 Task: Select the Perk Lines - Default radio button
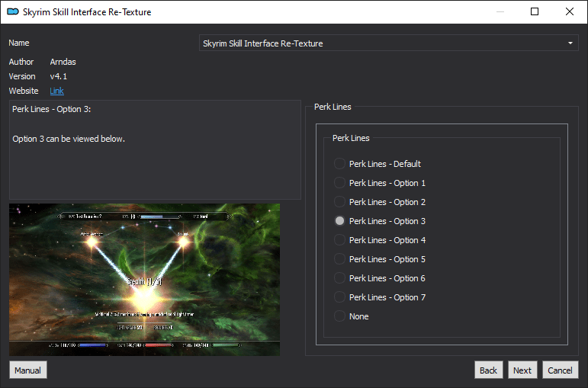click(339, 164)
